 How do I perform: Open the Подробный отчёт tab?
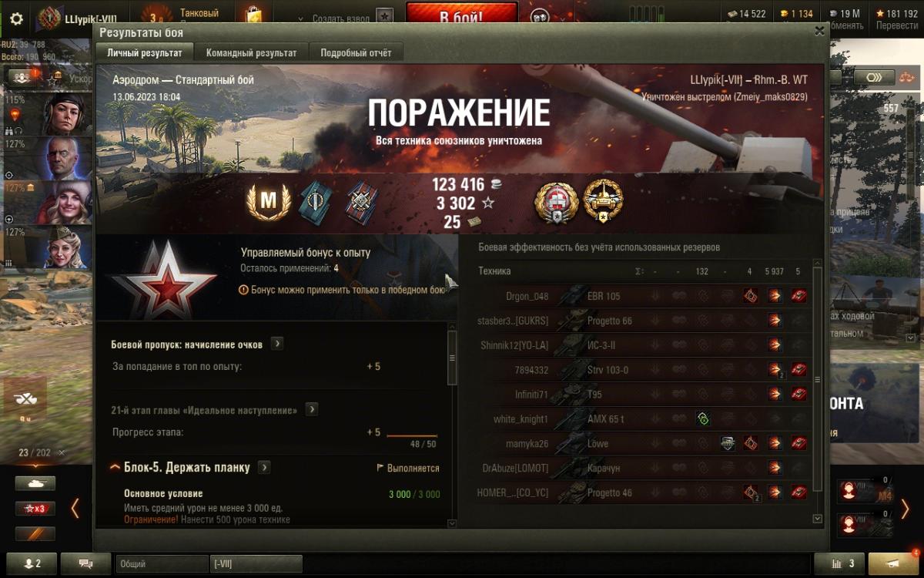pos(356,52)
